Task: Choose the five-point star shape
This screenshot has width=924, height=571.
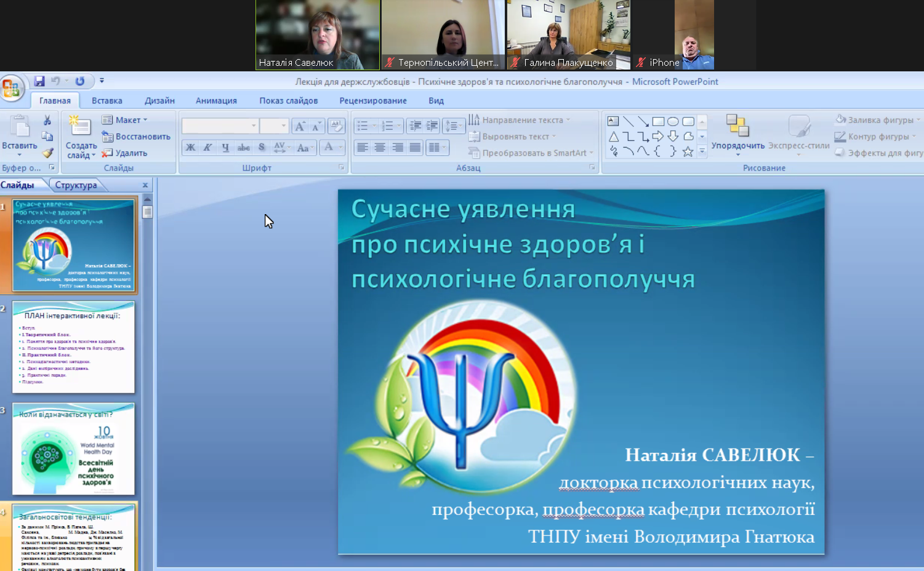Action: tap(688, 151)
